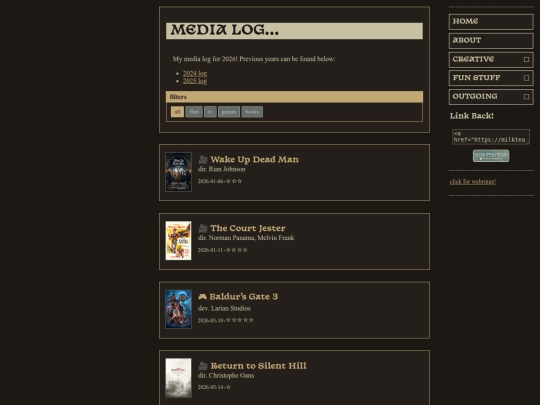The height and width of the screenshot is (405, 540).
Task: Open the 2024 log link
Action: (195, 73)
